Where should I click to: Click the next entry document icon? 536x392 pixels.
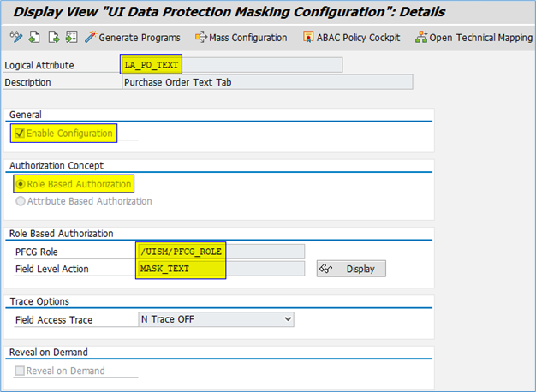pyautogui.click(x=54, y=37)
